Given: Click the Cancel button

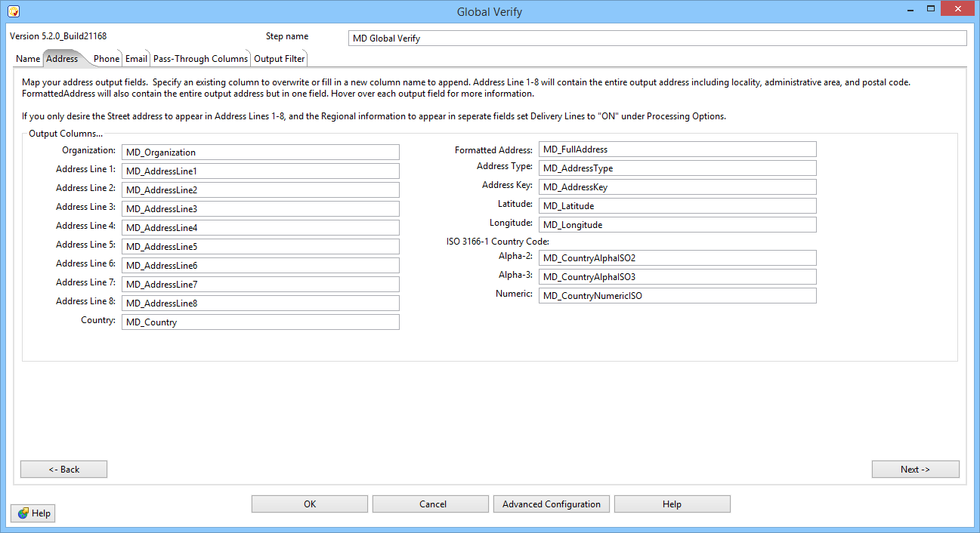Looking at the screenshot, I should pos(432,504).
